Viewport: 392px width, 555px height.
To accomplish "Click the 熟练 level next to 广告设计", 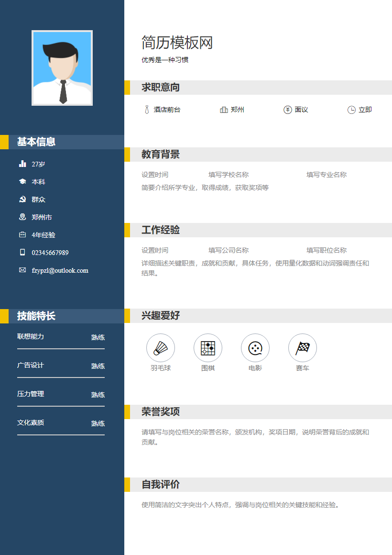I will click(x=97, y=366).
